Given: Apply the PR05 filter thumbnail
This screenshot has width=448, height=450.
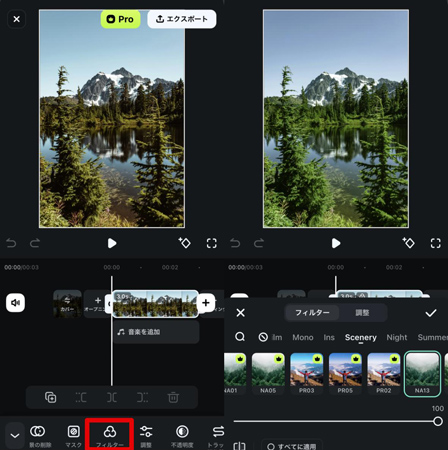Looking at the screenshot, I should (345, 373).
